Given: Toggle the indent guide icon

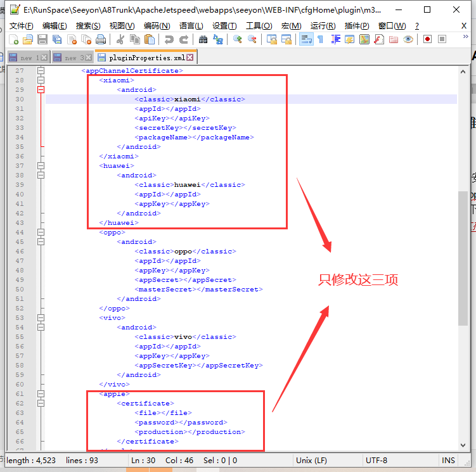Looking at the screenshot, I should (x=336, y=39).
